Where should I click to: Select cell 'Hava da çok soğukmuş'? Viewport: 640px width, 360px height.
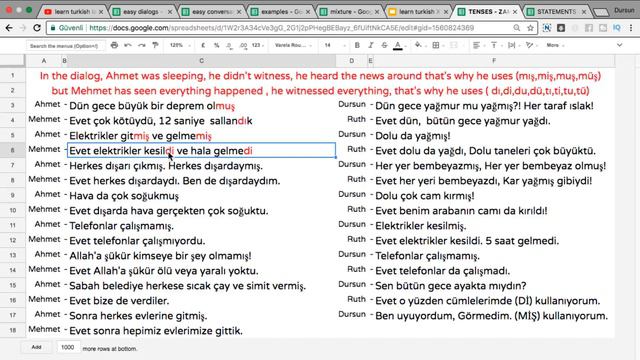(x=201, y=196)
